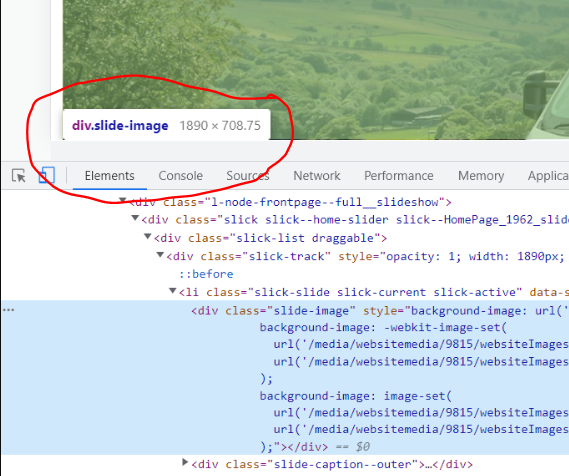Collapse the slick-slide li element
Screen dimensions: 569x476
coord(173,291)
